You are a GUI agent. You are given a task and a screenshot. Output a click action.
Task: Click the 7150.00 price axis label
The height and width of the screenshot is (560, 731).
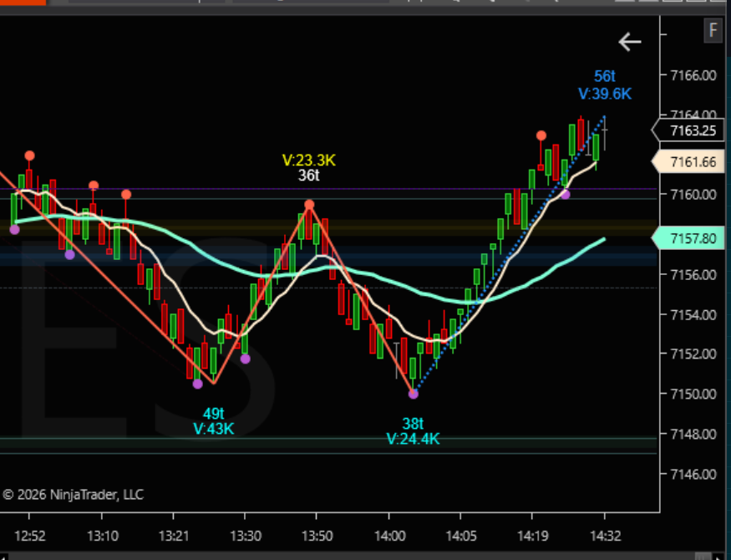693,394
